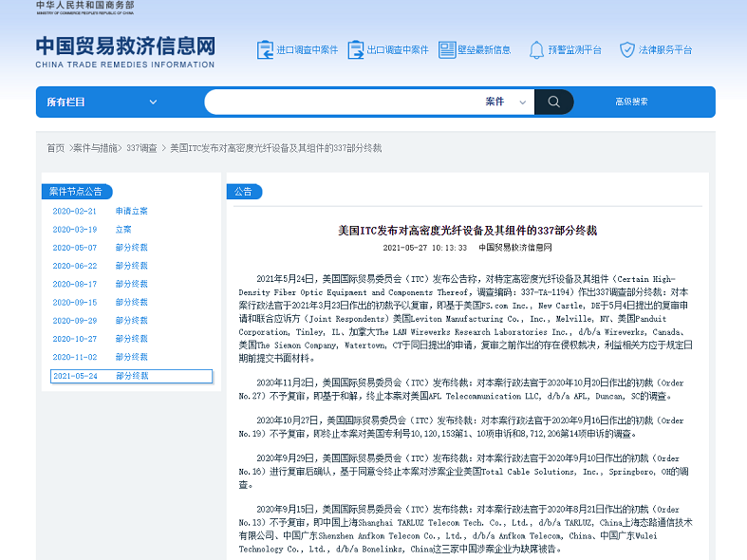
Task: Open 法律服务平台 link
Action: click(665, 50)
